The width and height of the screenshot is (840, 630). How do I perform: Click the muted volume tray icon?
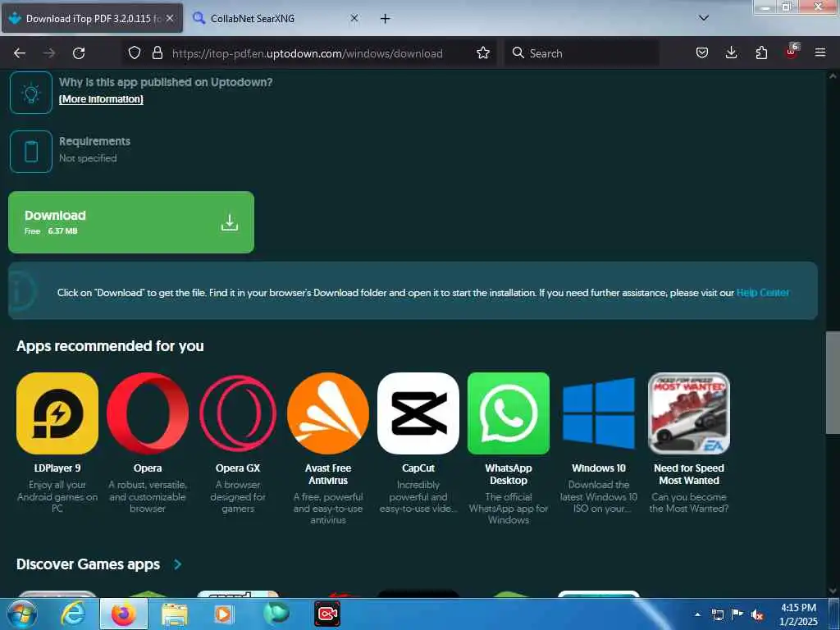pos(757,614)
